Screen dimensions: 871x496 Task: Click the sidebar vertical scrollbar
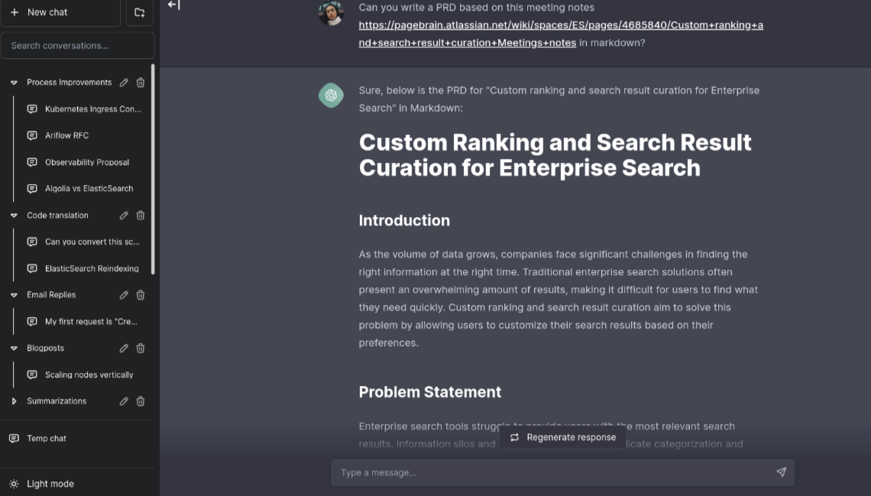click(153, 170)
